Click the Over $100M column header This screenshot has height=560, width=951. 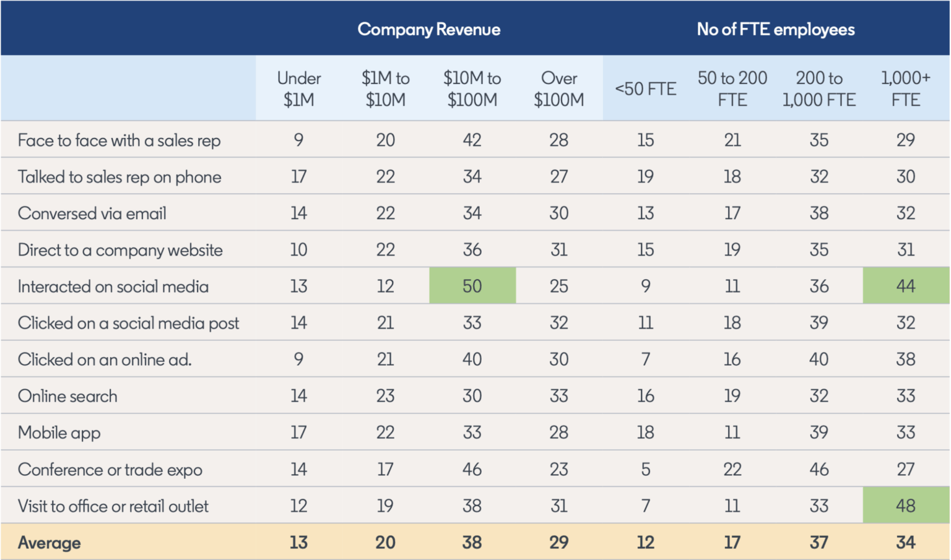click(558, 88)
